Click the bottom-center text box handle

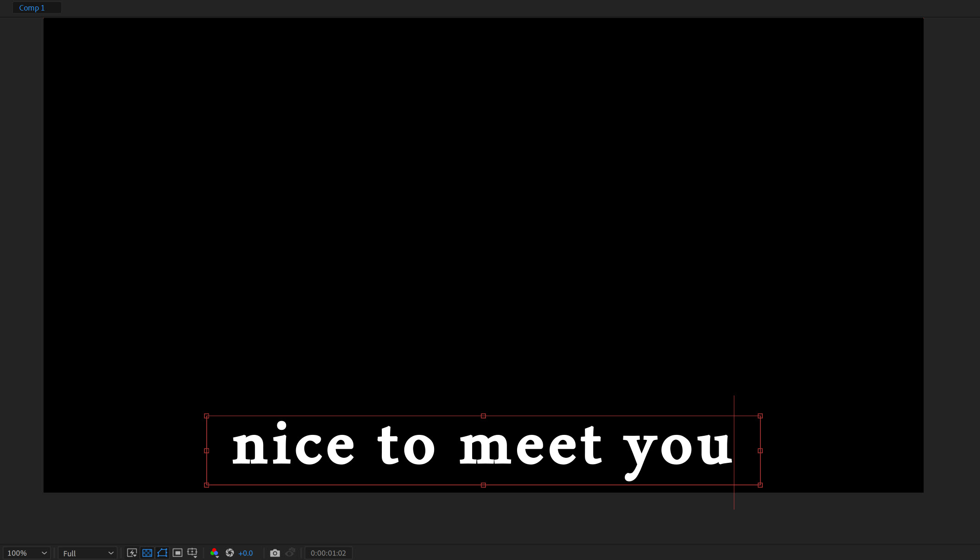pyautogui.click(x=483, y=485)
